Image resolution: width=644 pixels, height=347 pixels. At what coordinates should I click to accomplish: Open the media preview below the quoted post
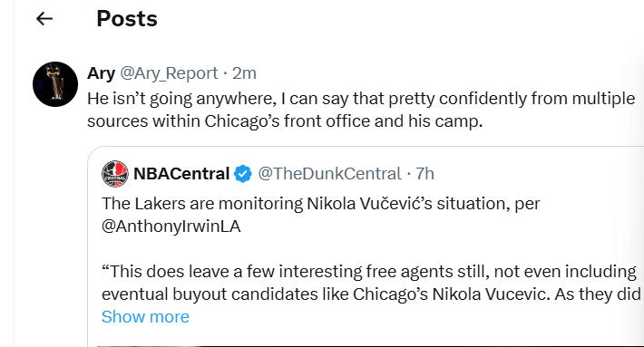click(370, 345)
